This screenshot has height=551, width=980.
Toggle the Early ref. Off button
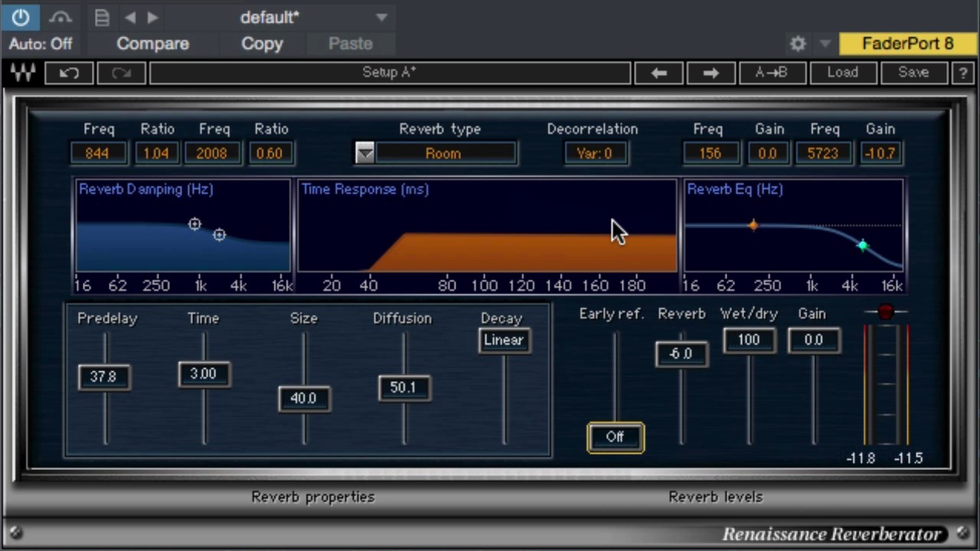(x=616, y=437)
